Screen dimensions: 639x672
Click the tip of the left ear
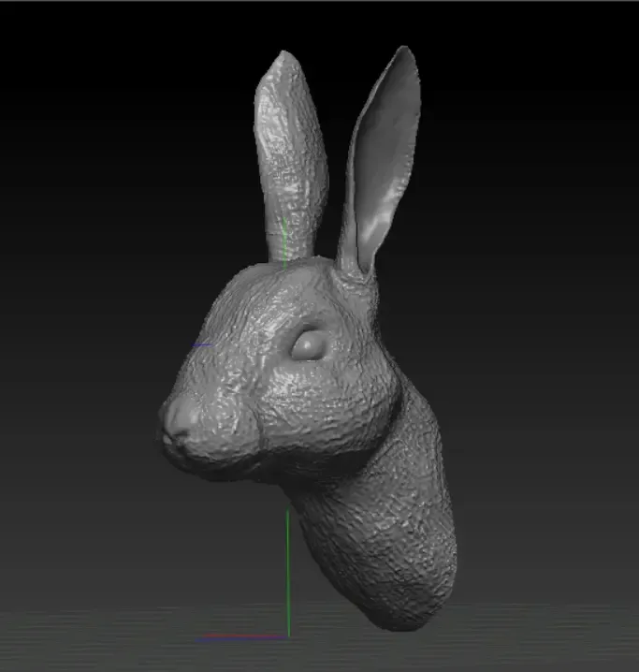pyautogui.click(x=284, y=56)
